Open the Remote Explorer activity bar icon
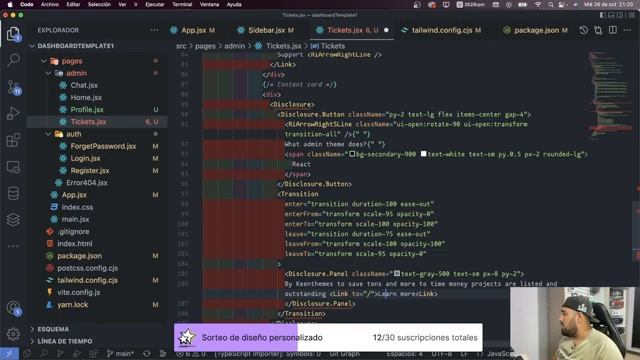The image size is (640, 360). point(13,167)
